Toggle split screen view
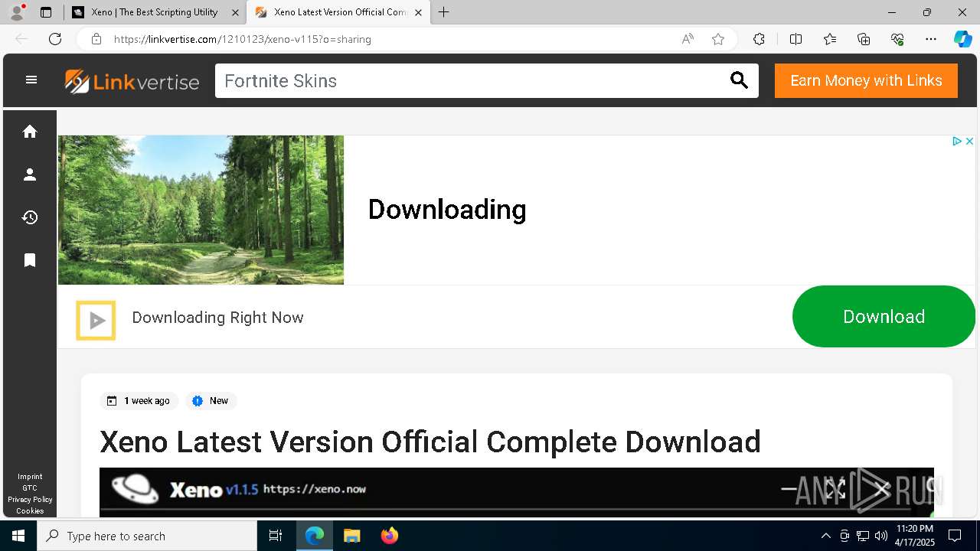Image resolution: width=980 pixels, height=551 pixels. (795, 39)
